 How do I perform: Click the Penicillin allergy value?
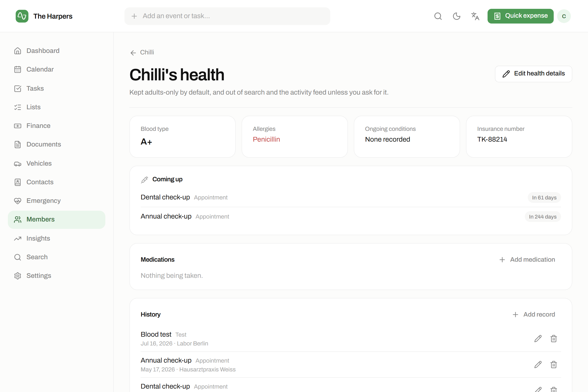(266, 139)
